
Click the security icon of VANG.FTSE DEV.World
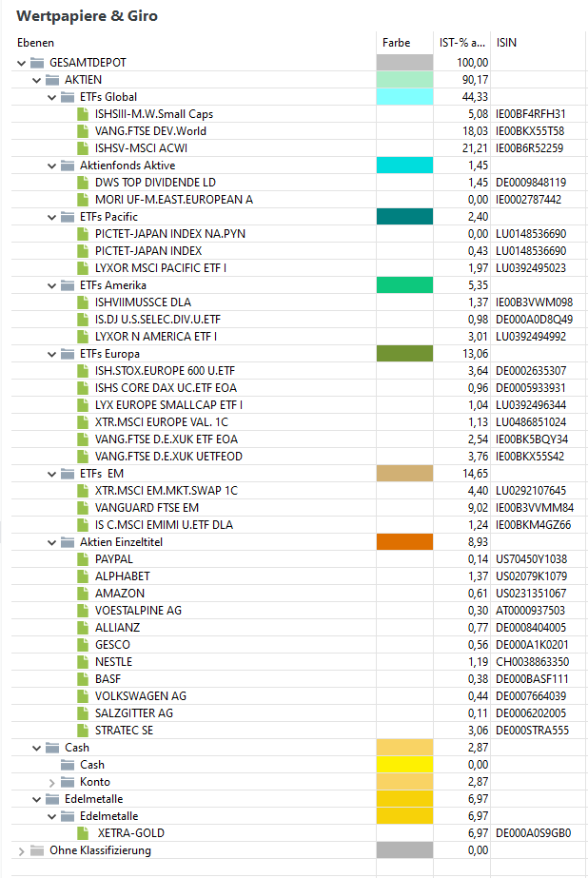83,131
